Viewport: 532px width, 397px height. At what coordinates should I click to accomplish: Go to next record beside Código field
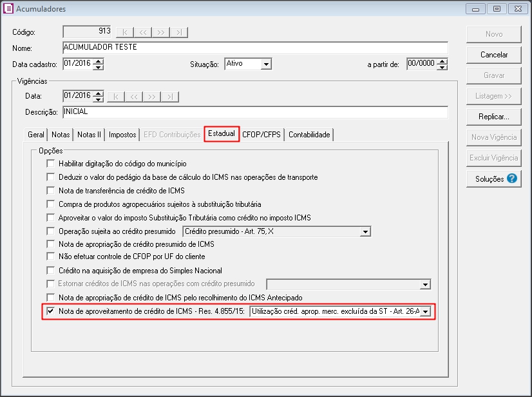coord(161,32)
